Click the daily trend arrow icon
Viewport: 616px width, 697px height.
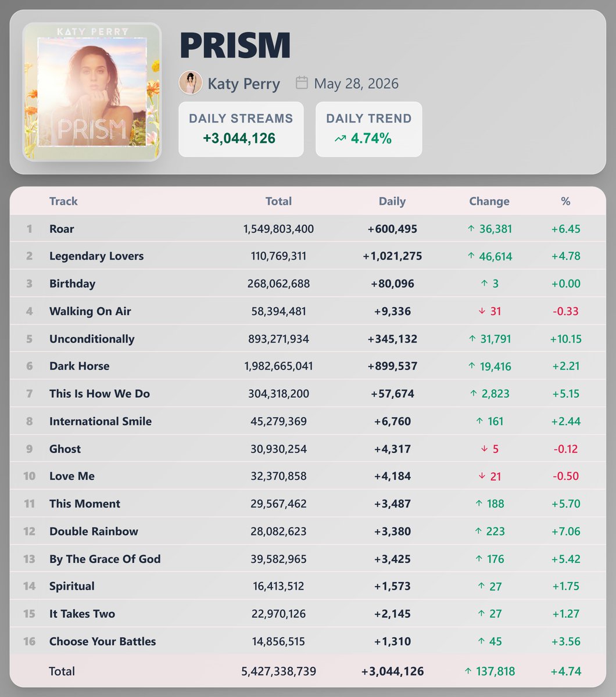[x=341, y=139]
